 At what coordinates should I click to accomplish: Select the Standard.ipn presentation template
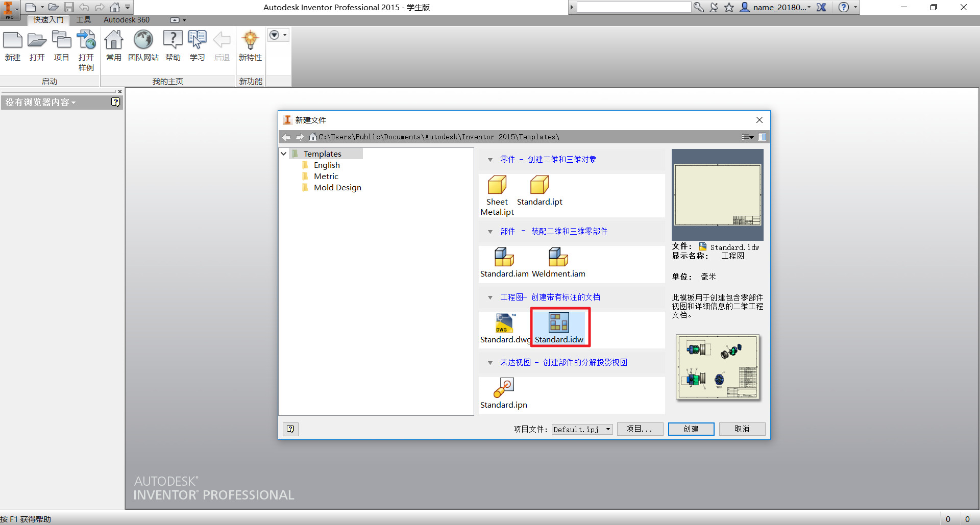pos(504,394)
